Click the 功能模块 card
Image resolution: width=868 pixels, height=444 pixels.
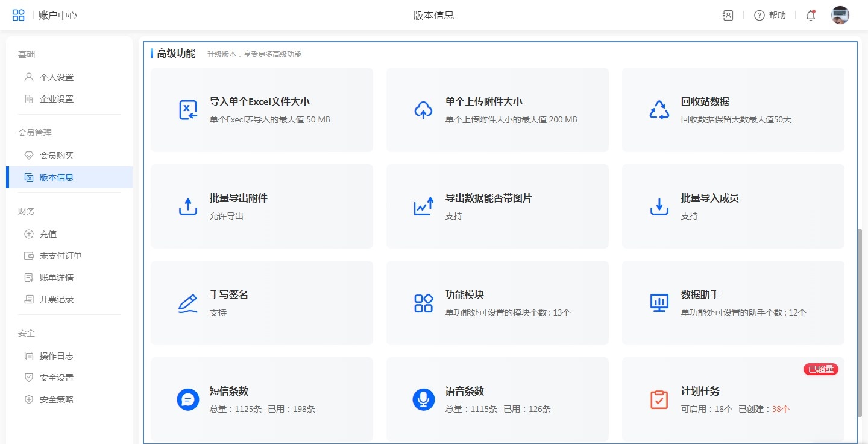pos(497,303)
